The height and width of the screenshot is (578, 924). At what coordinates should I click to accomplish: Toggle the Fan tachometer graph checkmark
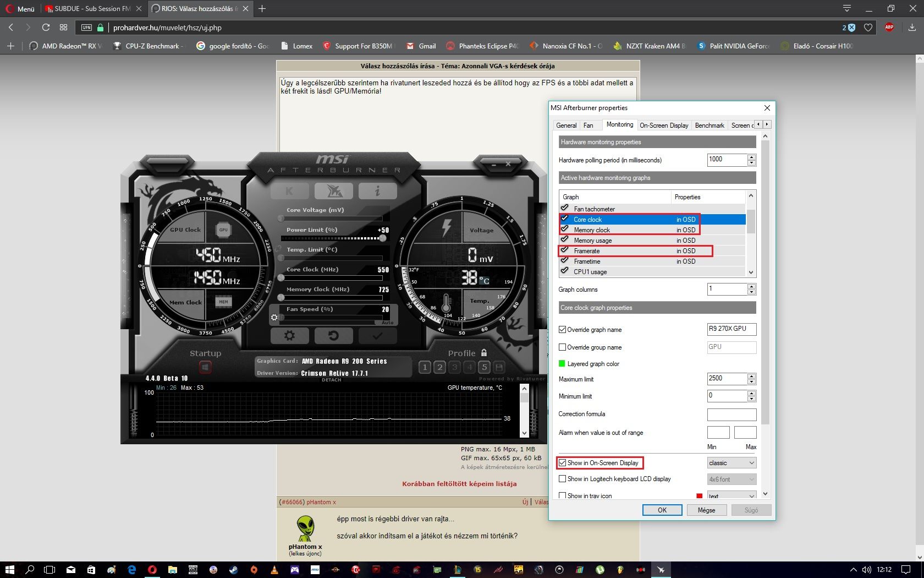[565, 209]
